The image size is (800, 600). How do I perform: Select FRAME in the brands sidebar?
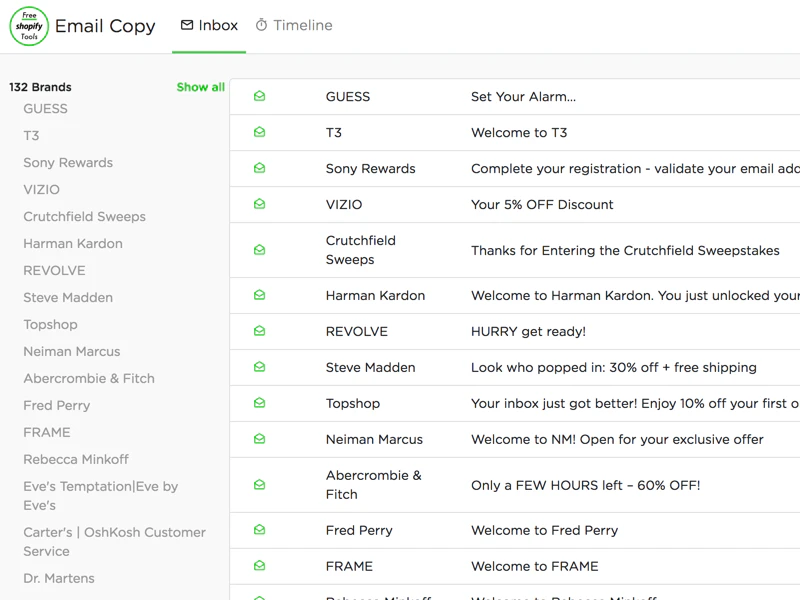tap(47, 433)
